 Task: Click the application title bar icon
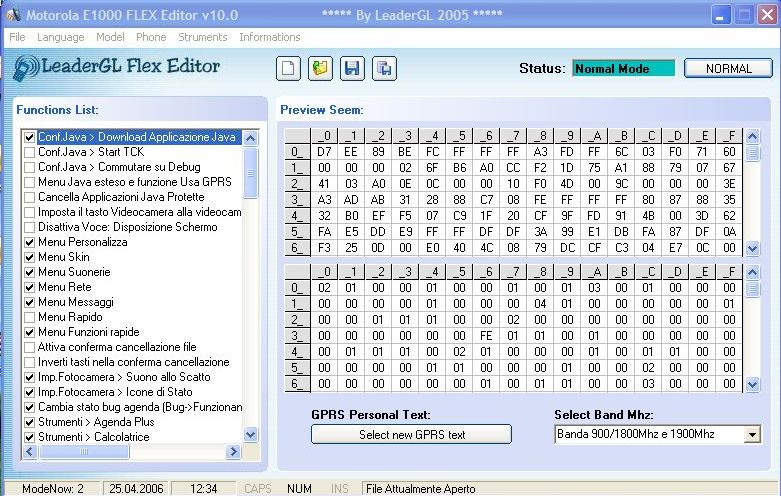tap(13, 15)
